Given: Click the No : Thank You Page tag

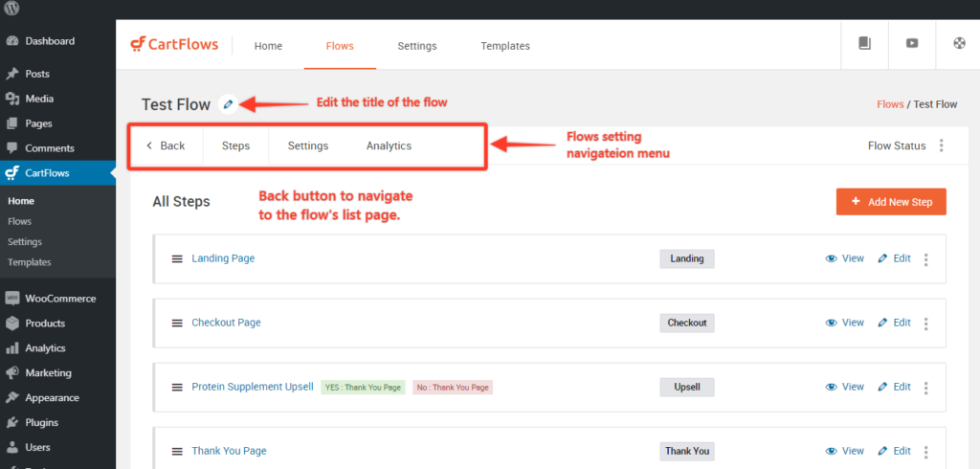Looking at the screenshot, I should [453, 387].
